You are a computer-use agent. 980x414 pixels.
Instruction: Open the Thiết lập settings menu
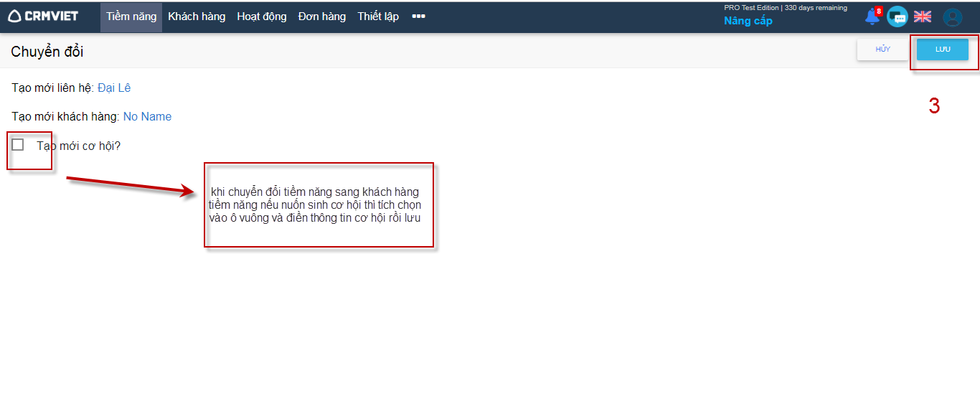(378, 17)
